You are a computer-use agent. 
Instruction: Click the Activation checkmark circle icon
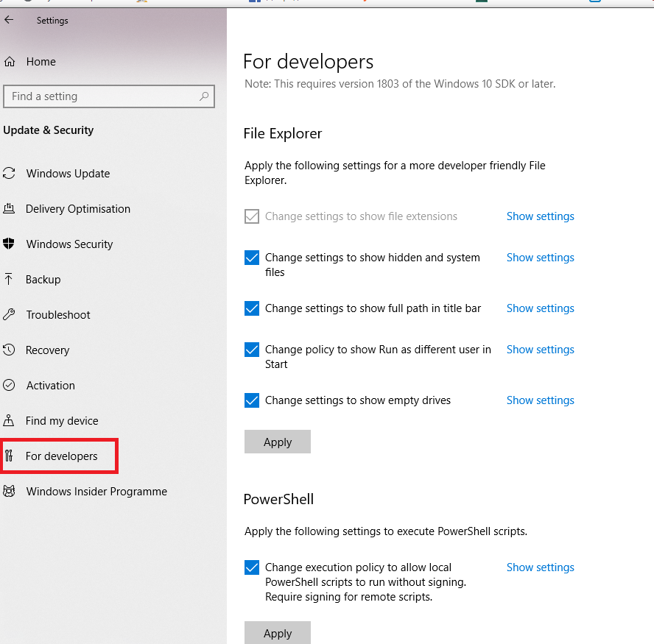(9, 385)
